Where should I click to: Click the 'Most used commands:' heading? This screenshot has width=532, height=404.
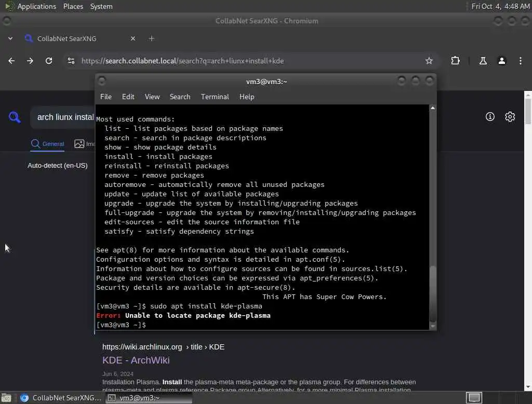[136, 119]
